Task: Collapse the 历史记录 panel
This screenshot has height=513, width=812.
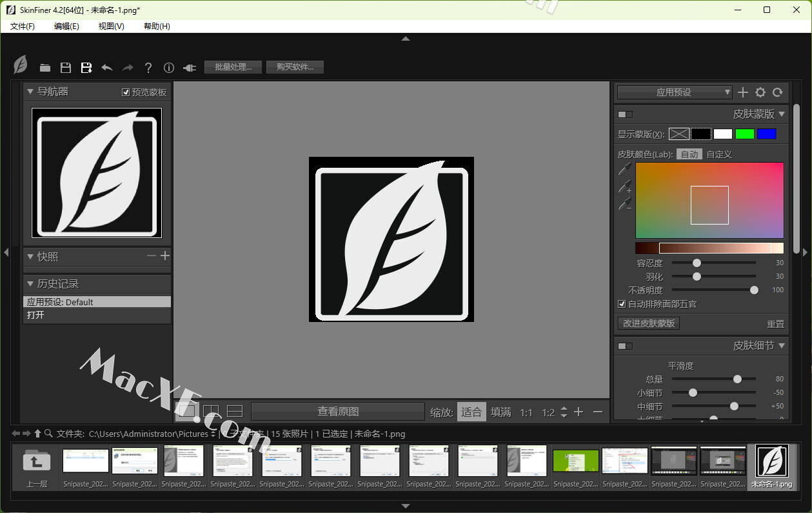Action: pos(30,283)
